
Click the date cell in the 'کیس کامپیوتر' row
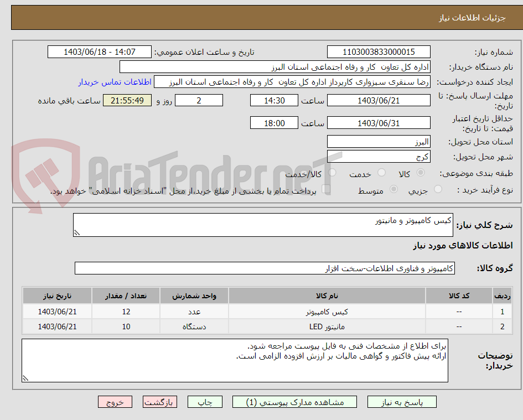tap(57, 312)
